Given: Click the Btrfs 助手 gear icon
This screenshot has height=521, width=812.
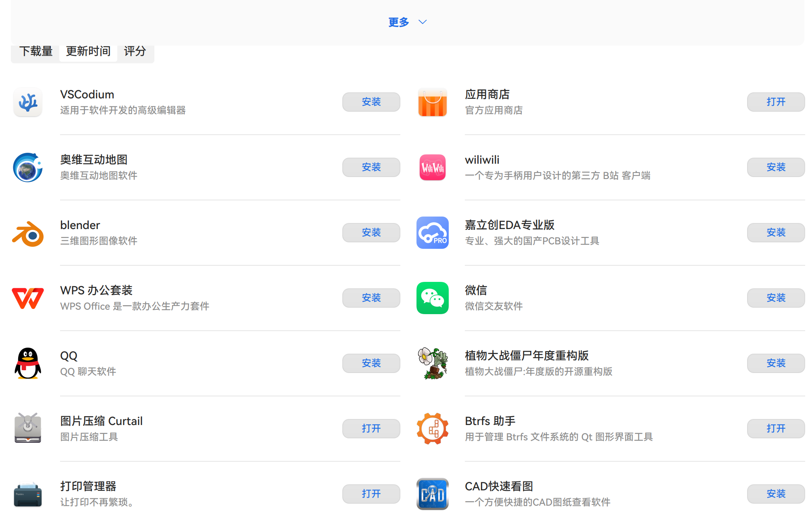Looking at the screenshot, I should (432, 429).
